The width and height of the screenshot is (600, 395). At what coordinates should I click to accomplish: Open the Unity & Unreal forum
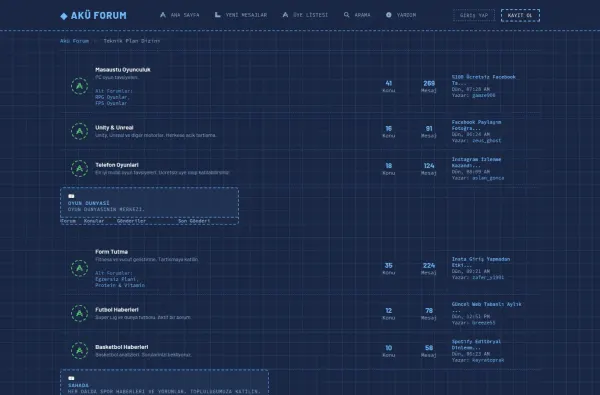tap(114, 127)
